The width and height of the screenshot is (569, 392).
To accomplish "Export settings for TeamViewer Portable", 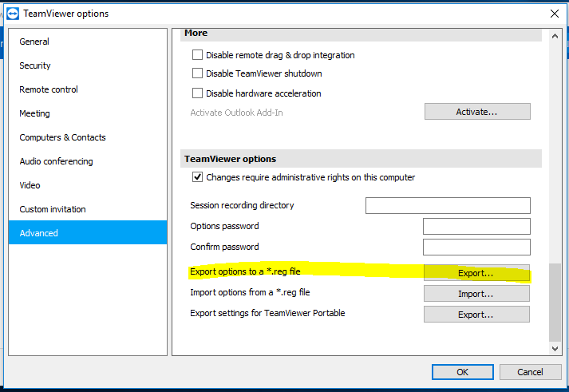I will tap(476, 315).
